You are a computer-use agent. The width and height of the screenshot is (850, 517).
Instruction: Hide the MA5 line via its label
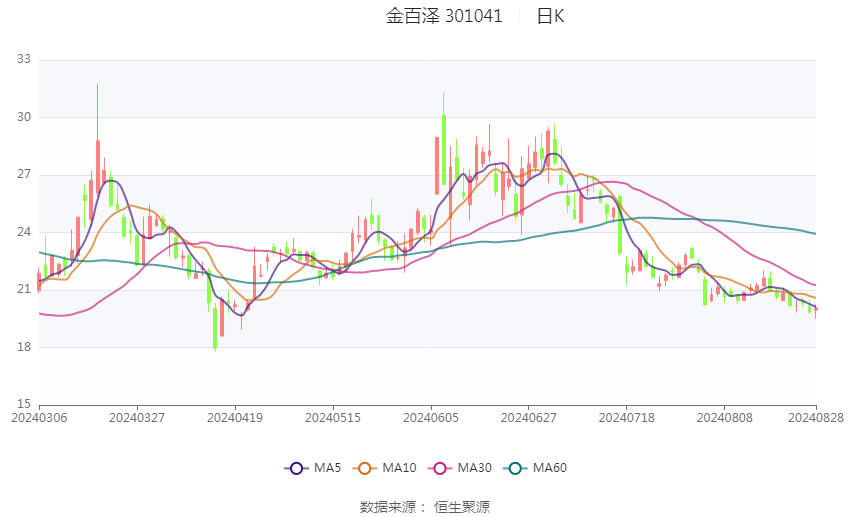tap(327, 468)
